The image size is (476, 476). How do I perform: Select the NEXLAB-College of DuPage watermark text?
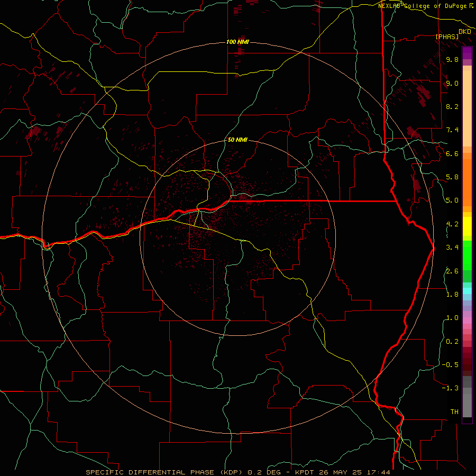point(425,6)
